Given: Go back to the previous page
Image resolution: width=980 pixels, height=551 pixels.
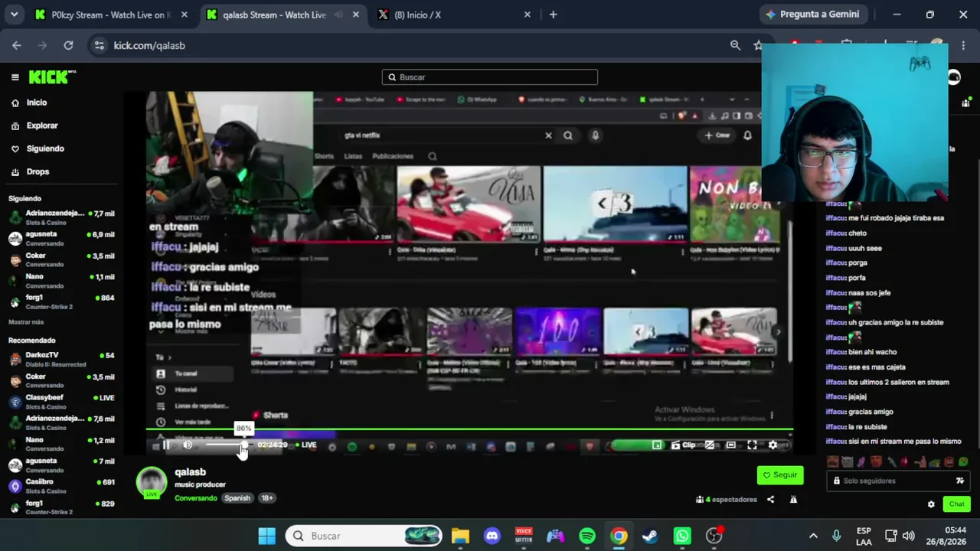Looking at the screenshot, I should click(x=17, y=46).
